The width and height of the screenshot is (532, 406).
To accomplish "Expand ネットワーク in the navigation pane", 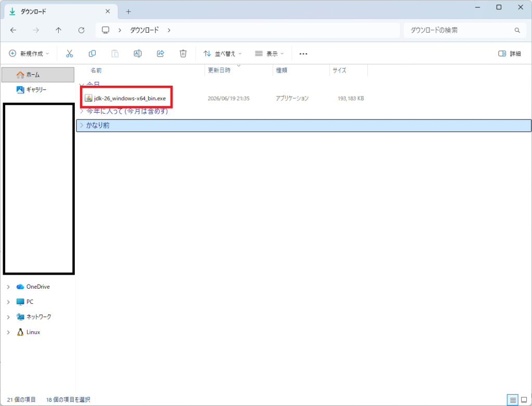I will [x=8, y=317].
